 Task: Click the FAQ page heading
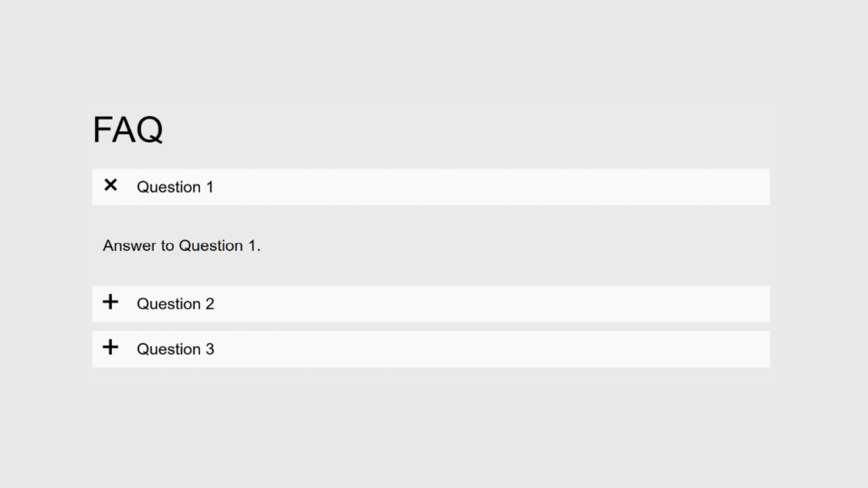[127, 129]
